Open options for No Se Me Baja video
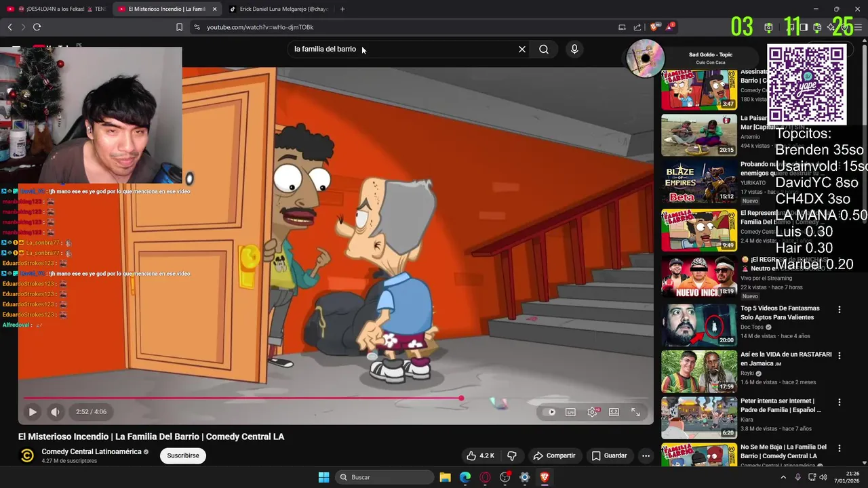Screen dimensions: 868x488 (840, 448)
